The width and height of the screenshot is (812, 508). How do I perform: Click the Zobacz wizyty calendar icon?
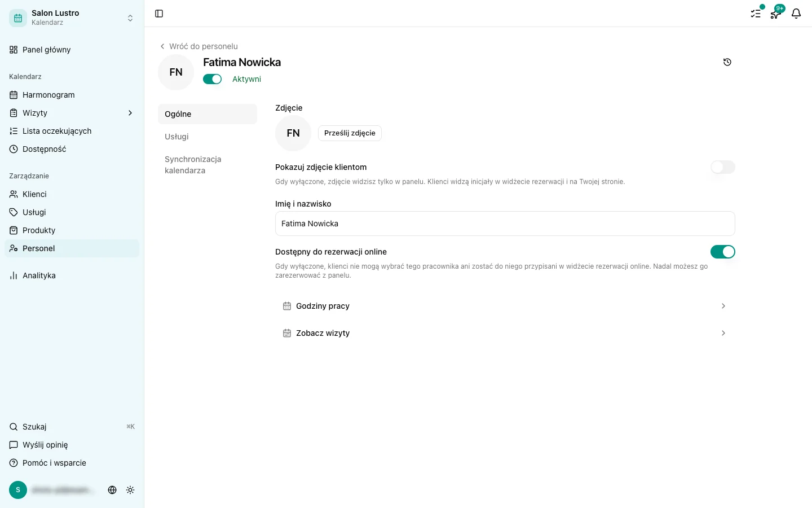[x=287, y=333]
